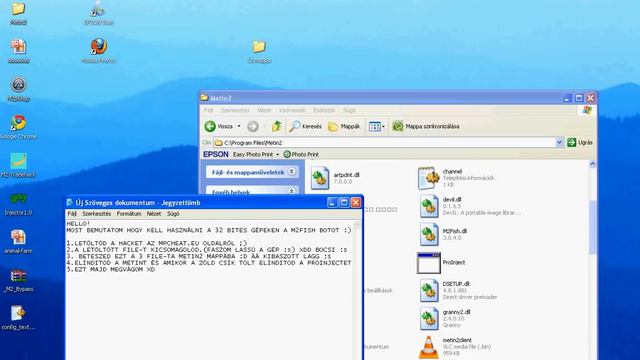
Task: Maximize the Metin2 Explorer window
Action: (579, 98)
